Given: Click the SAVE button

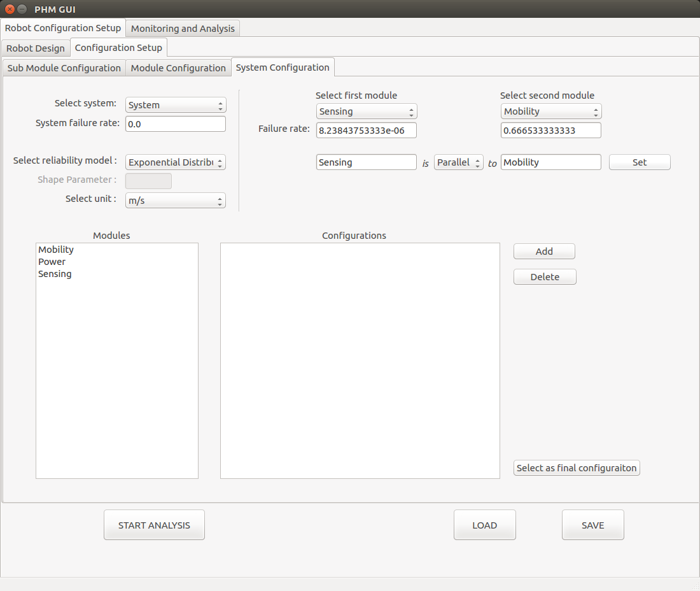Looking at the screenshot, I should tap(593, 525).
